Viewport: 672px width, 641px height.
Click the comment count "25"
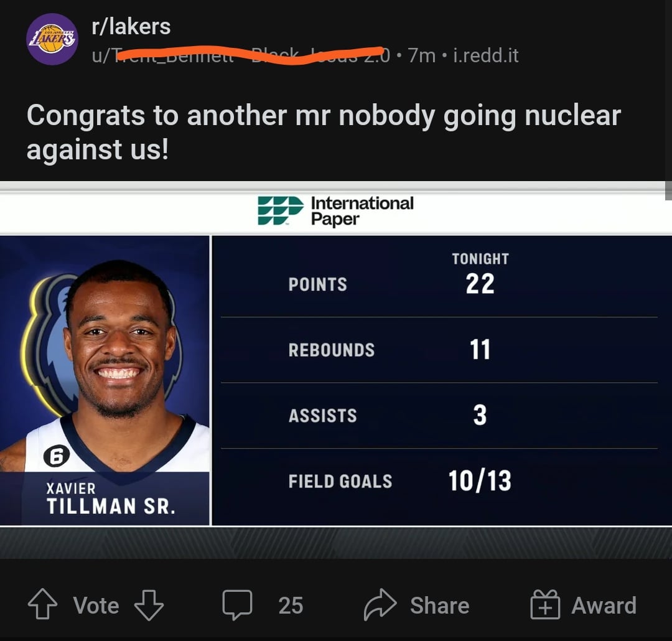click(291, 606)
